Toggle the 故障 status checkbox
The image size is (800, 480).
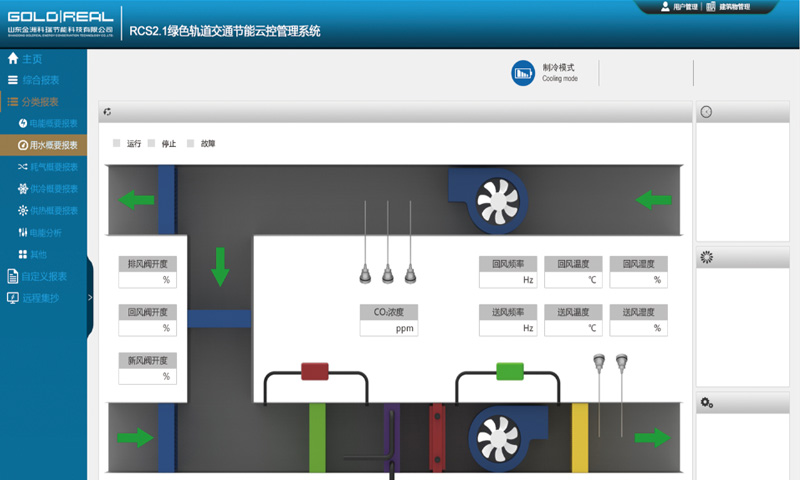(190, 143)
